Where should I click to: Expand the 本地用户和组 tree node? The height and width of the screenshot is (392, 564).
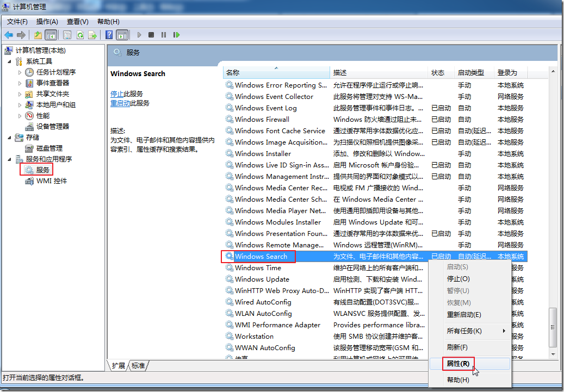click(20, 105)
